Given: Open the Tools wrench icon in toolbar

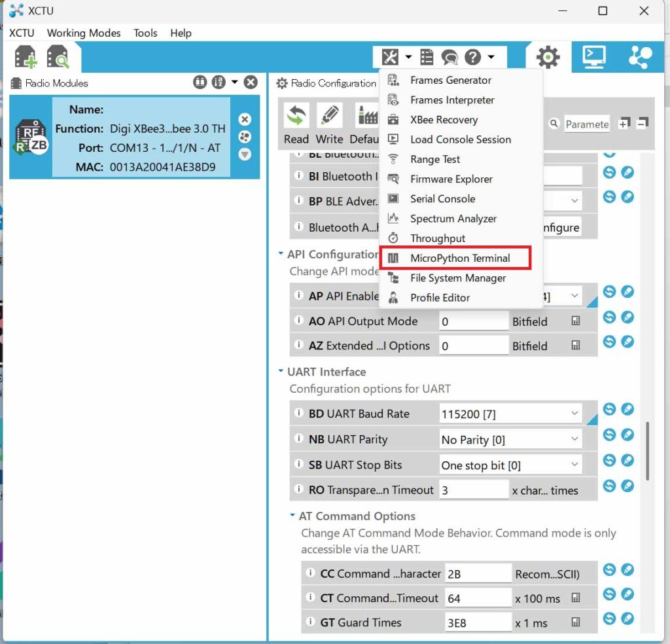Looking at the screenshot, I should [390, 57].
